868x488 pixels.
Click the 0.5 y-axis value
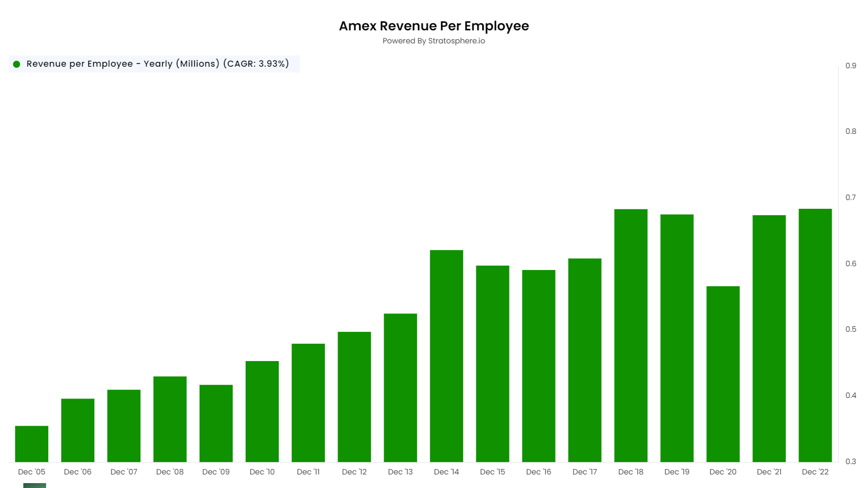851,329
